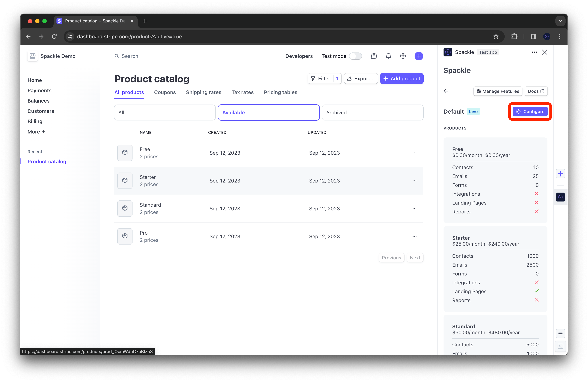Screen dimensions: 588x382
Task: Expand the Starter product row menu
Action: [414, 181]
